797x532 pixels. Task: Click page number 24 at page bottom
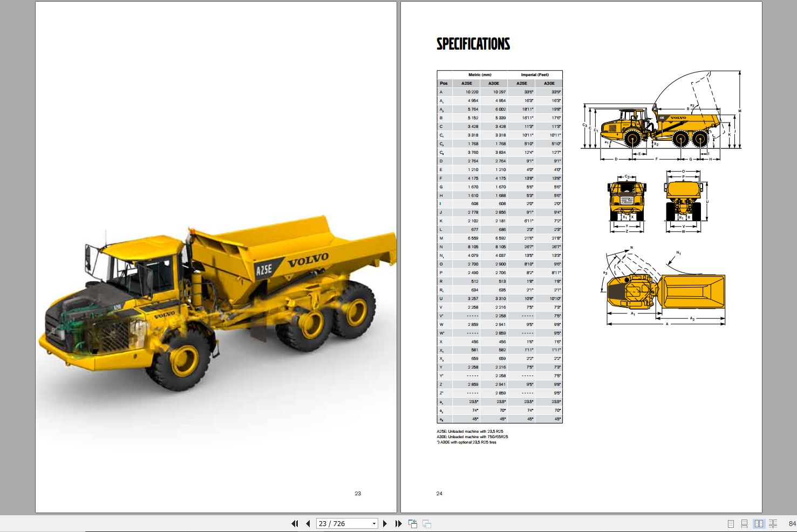click(439, 494)
